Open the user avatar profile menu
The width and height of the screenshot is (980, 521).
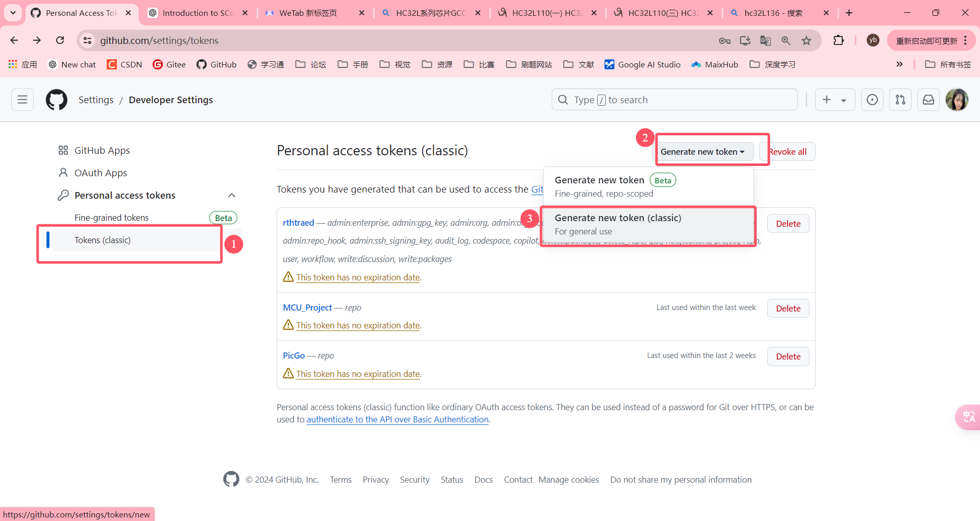click(957, 100)
